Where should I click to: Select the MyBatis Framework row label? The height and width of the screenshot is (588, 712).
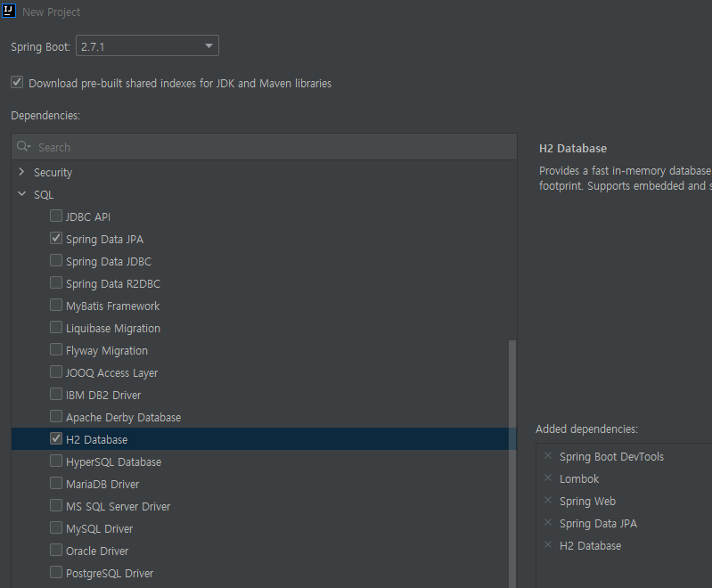coord(112,306)
